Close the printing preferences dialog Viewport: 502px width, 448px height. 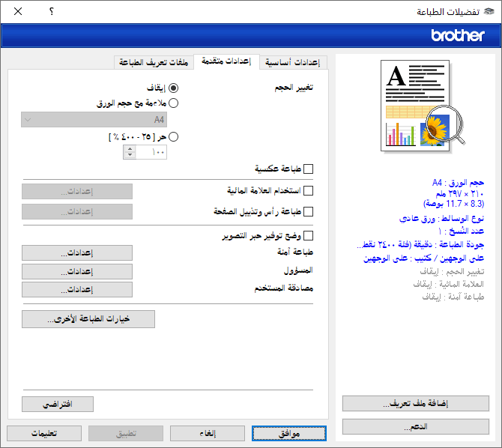[18, 12]
